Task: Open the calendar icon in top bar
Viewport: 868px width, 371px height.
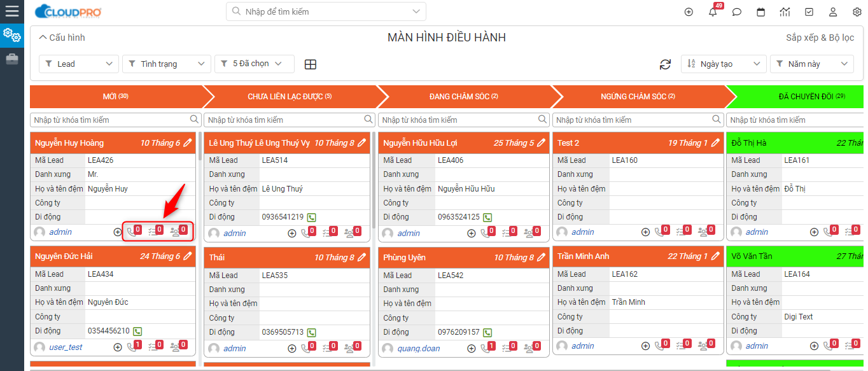Action: [x=760, y=11]
